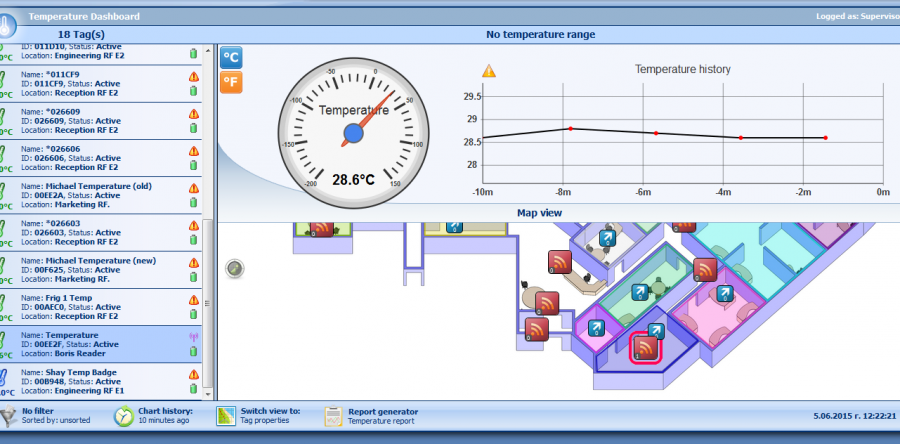Click the warning icon on the *026603 row

pos(193,225)
